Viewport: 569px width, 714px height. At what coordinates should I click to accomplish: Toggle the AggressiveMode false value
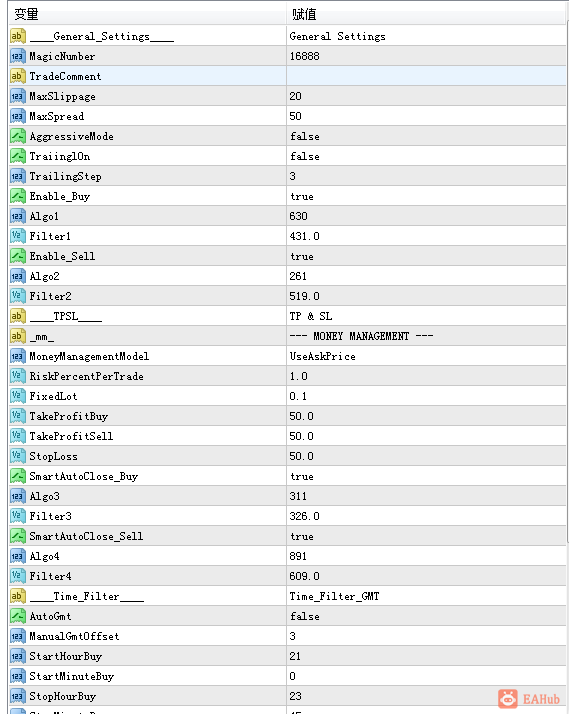305,136
